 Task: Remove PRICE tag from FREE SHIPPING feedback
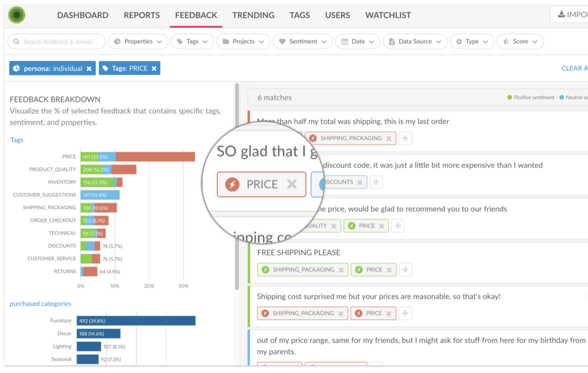click(389, 270)
